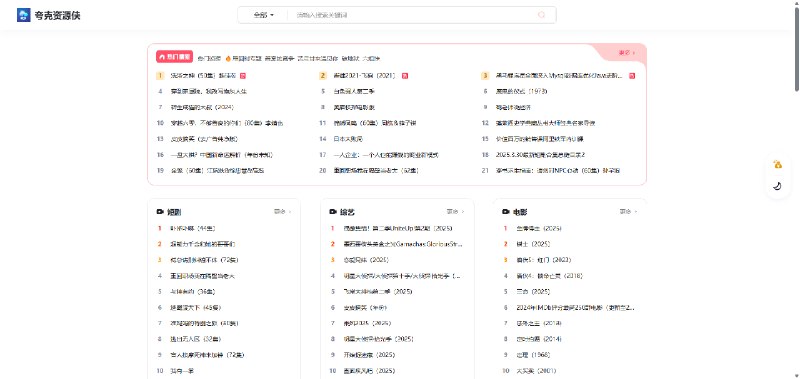Open 综艺 entry ranked 2 with Gamachas

point(404,244)
